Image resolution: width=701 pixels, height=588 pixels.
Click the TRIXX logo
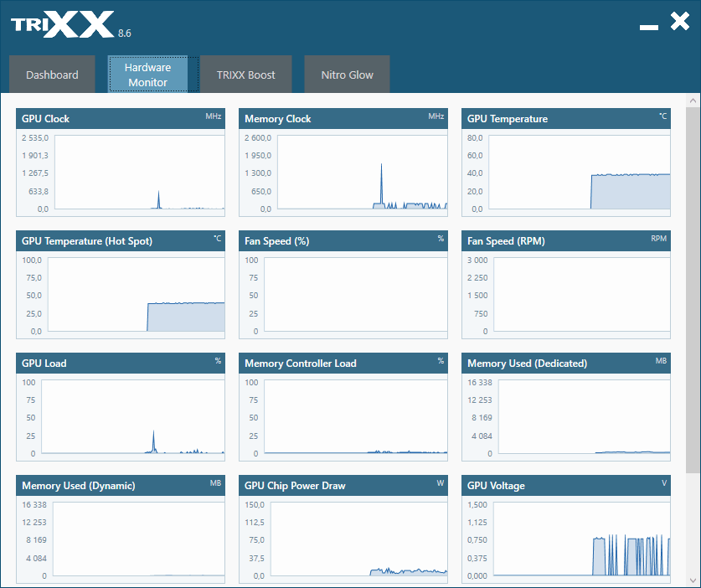(x=63, y=24)
